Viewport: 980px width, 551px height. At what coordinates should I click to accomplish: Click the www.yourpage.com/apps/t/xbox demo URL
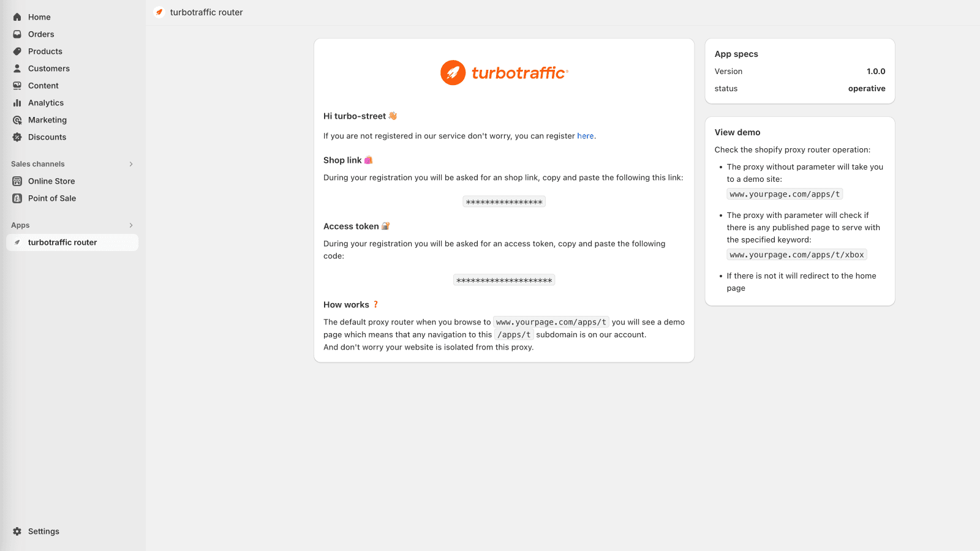(x=796, y=255)
